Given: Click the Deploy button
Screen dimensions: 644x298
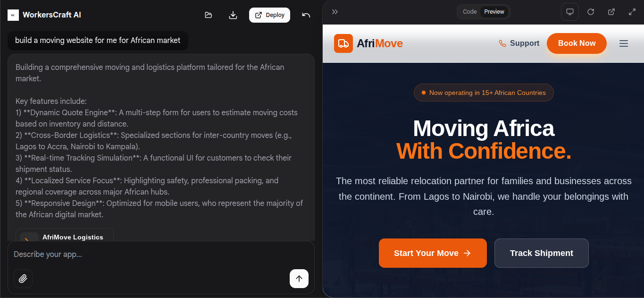Looking at the screenshot, I should [269, 15].
